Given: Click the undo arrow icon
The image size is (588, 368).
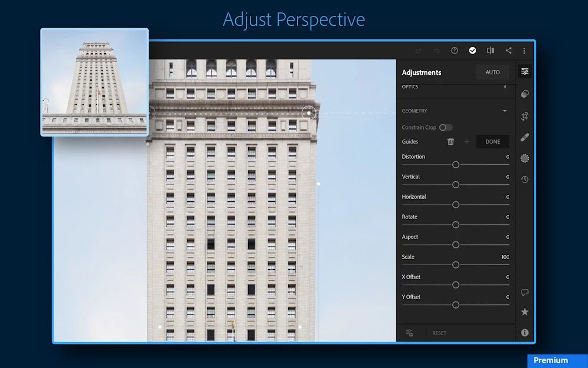Looking at the screenshot, I should click(436, 51).
